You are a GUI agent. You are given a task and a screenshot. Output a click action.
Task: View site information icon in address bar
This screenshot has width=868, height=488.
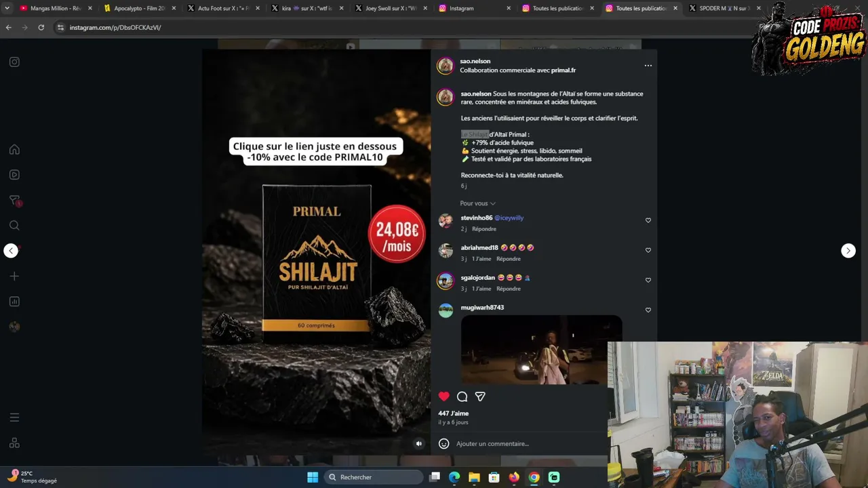coord(60,27)
